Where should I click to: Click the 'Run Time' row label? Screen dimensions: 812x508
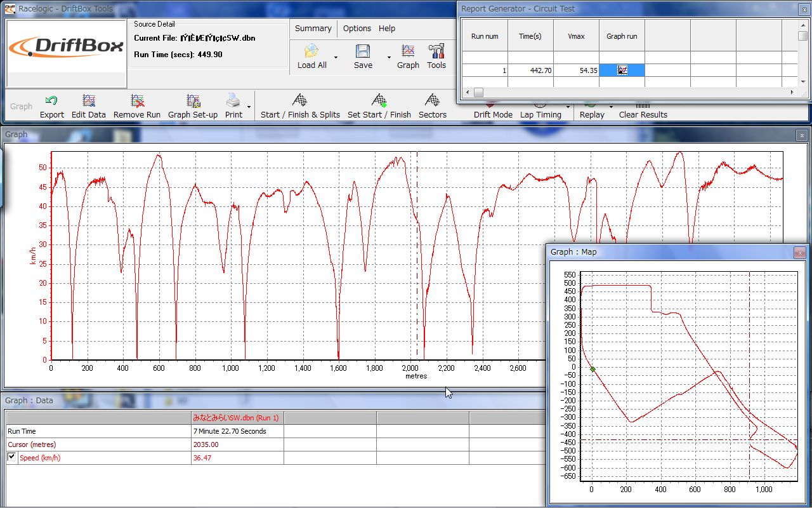pyautogui.click(x=22, y=431)
